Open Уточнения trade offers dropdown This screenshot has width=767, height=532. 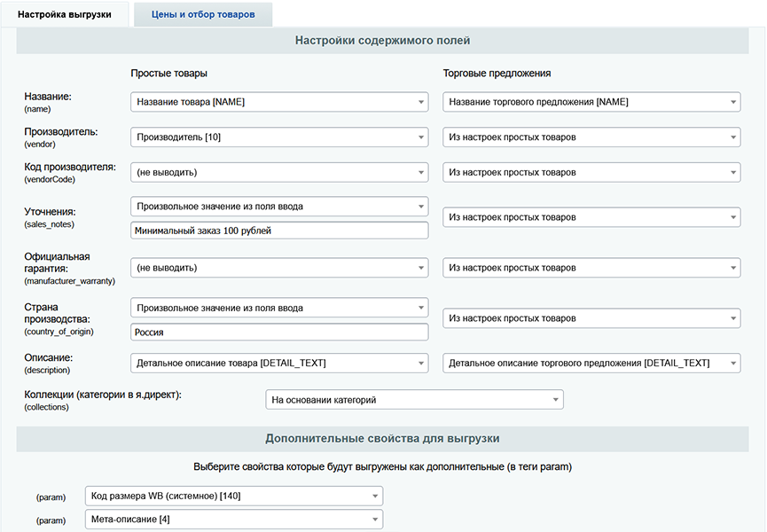pyautogui.click(x=591, y=217)
